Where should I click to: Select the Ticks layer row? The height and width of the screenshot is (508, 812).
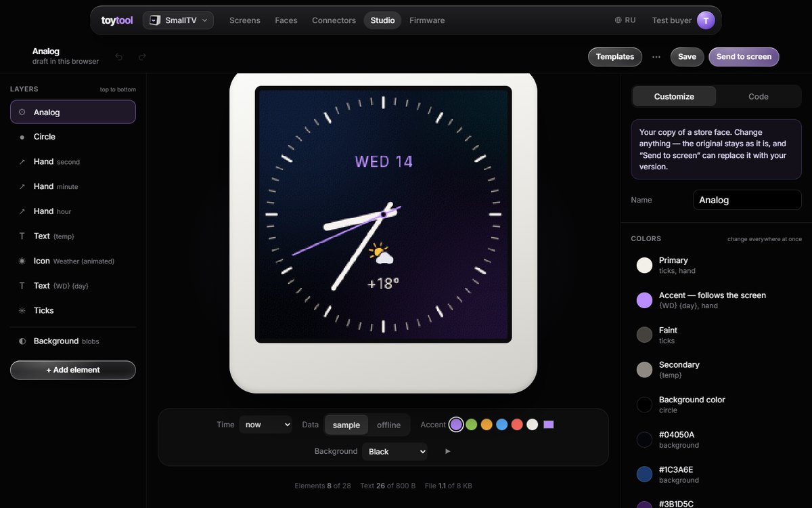pos(73,310)
